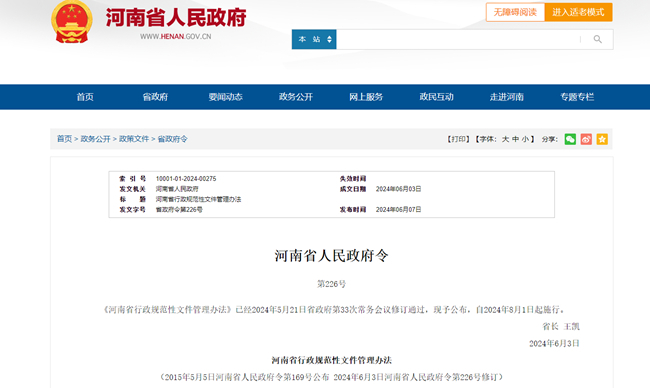Click the 河南省行政规范性文件管理办法 title value in the info table

click(x=198, y=199)
